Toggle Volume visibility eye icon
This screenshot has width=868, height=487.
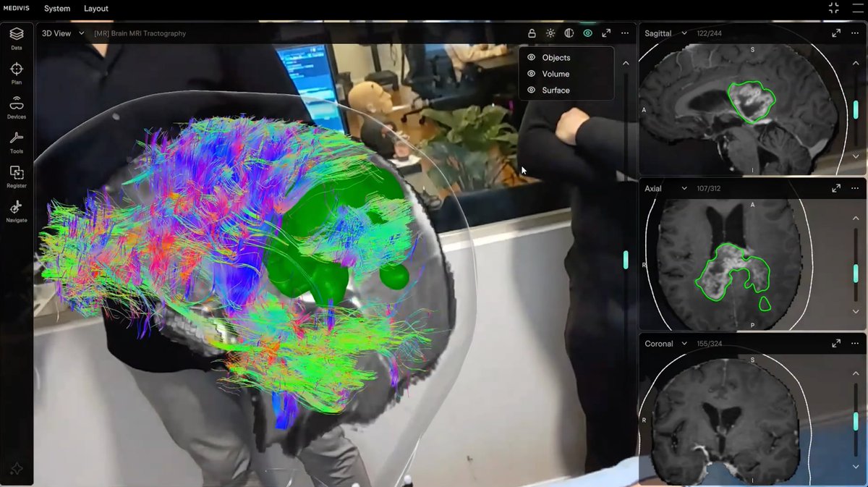tap(531, 74)
